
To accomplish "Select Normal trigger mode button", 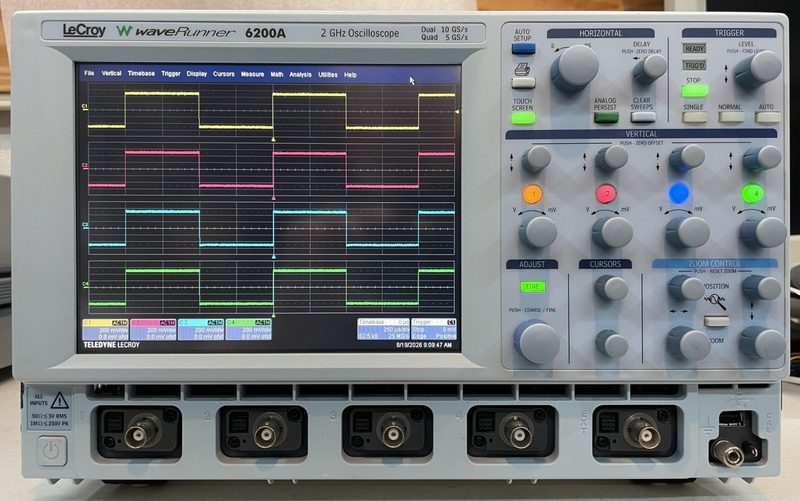I will tap(731, 117).
